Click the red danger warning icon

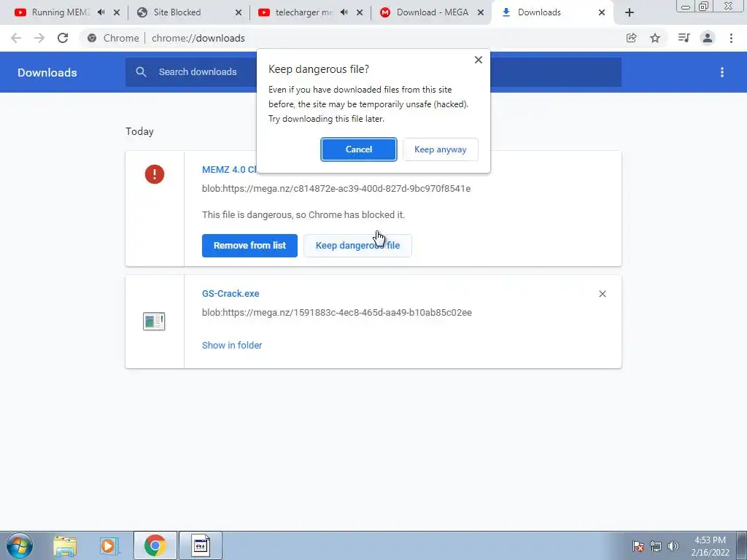click(155, 174)
